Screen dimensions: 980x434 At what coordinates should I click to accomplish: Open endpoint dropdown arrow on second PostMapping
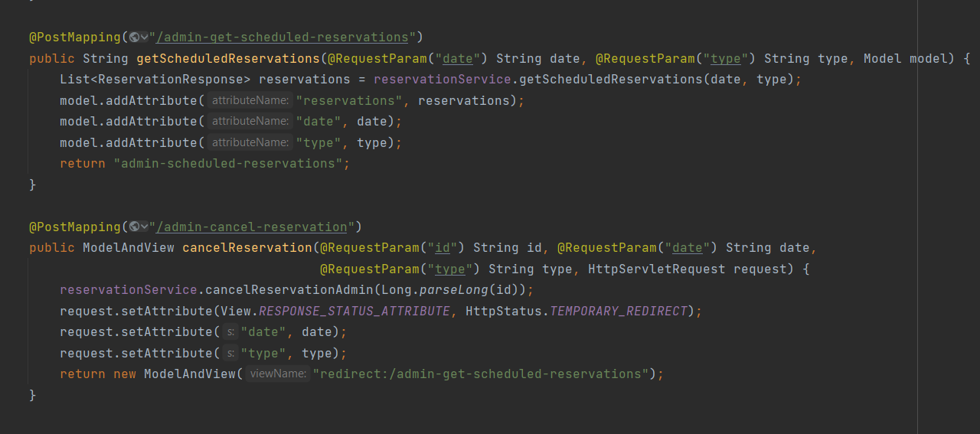[144, 227]
